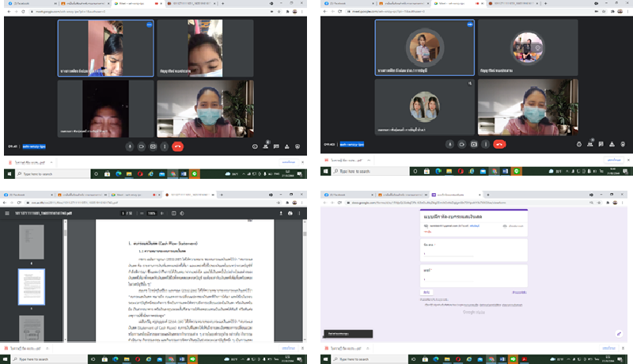Click the download icon in PDF viewer toolbar
Viewport: 633px width, 364px height.
[280, 213]
